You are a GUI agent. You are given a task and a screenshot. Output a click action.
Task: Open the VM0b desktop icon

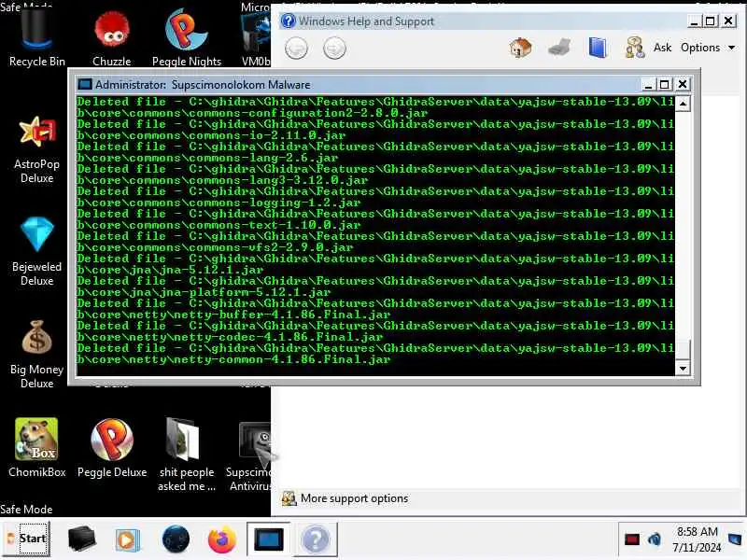click(x=256, y=40)
